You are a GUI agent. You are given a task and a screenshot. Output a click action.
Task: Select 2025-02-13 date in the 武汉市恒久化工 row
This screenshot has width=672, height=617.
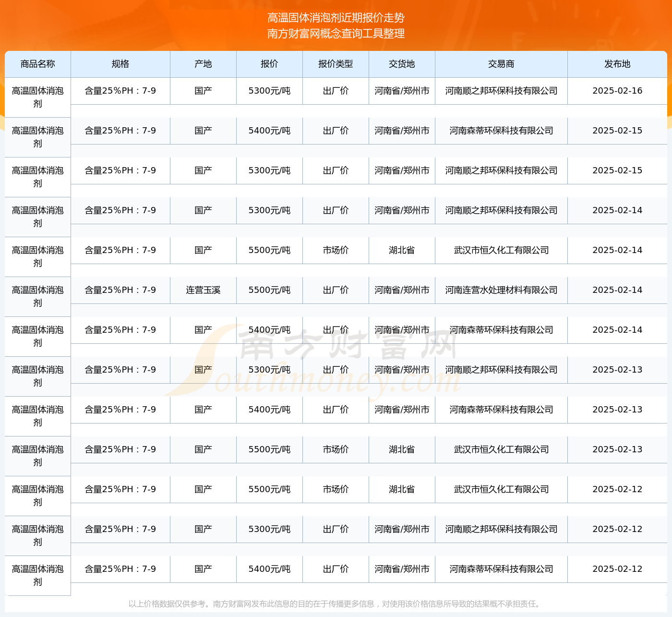coord(617,449)
